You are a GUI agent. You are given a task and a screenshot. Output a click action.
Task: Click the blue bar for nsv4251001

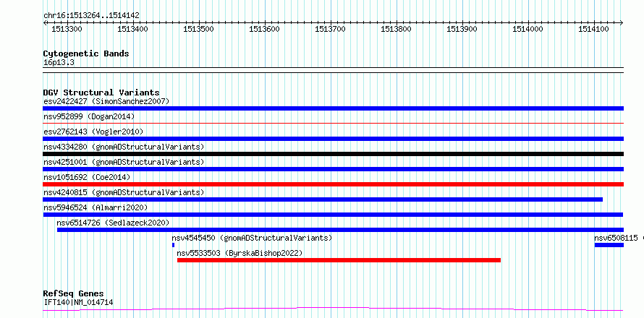point(333,169)
